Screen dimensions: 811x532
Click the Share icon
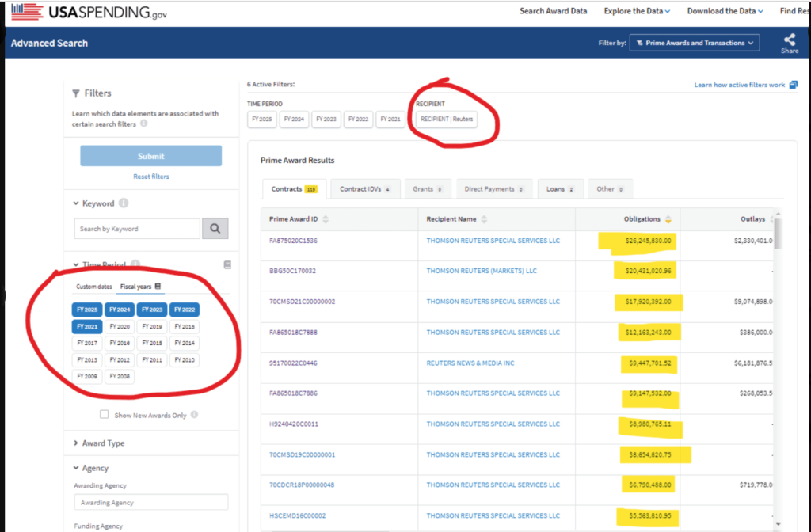790,40
